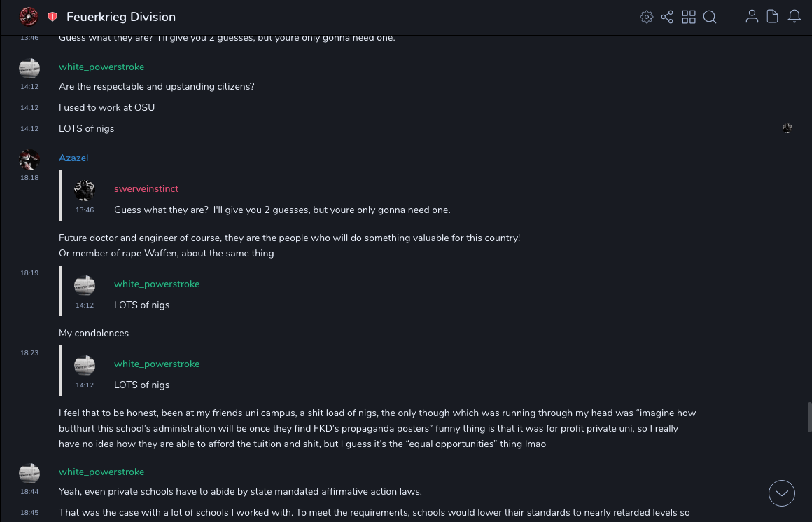Click the Feuerkrieg Division channel title

coord(121,17)
